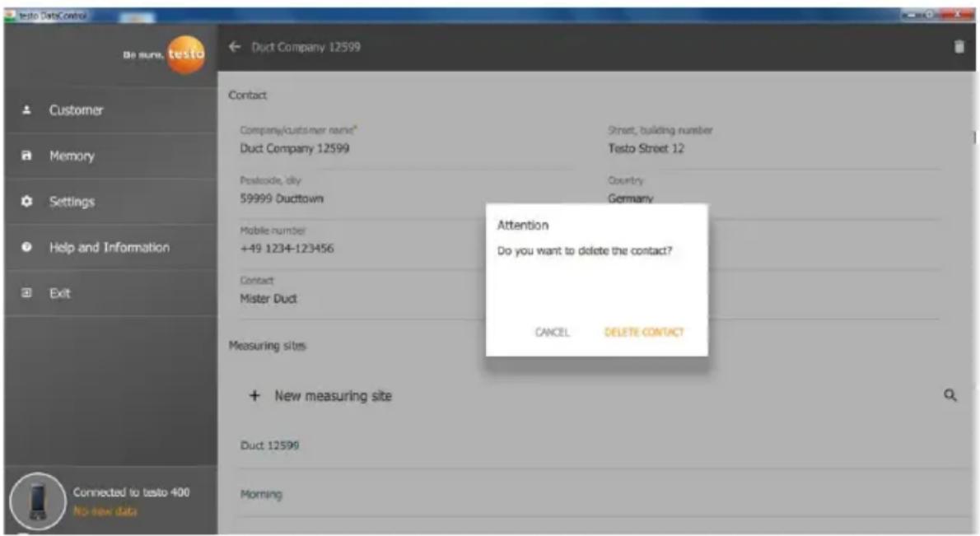
Task: Cancel the delete contact dialog
Action: pyautogui.click(x=552, y=333)
